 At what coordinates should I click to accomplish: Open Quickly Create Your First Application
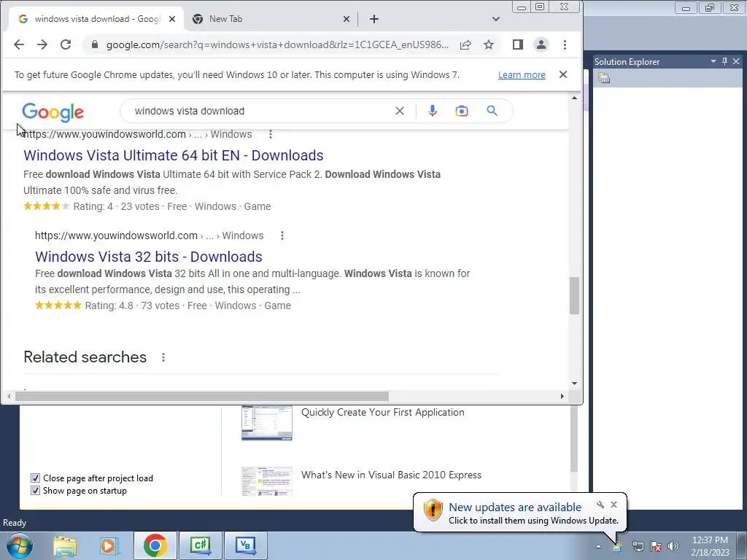point(382,413)
